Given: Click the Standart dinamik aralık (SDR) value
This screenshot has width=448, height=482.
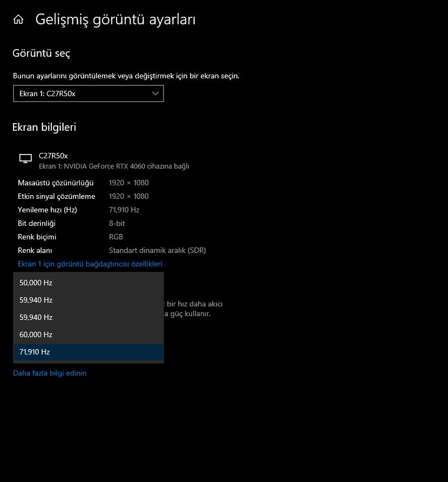Looking at the screenshot, I should tap(158, 251).
